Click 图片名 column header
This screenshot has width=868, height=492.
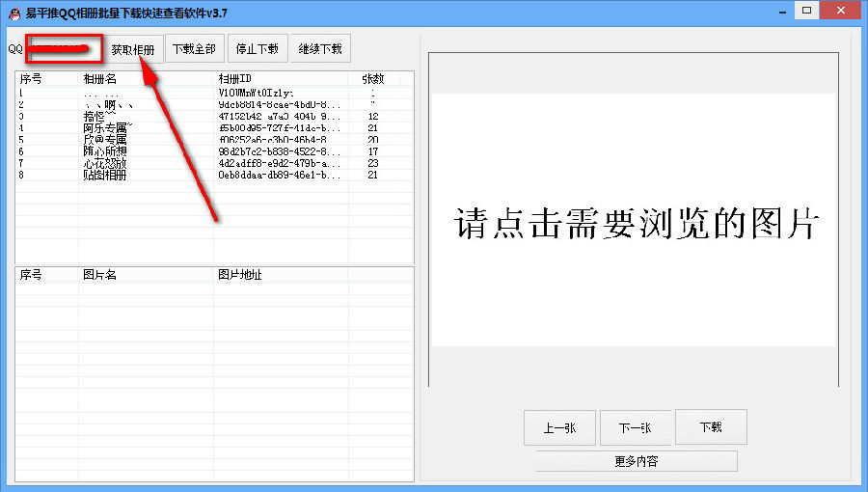point(147,275)
